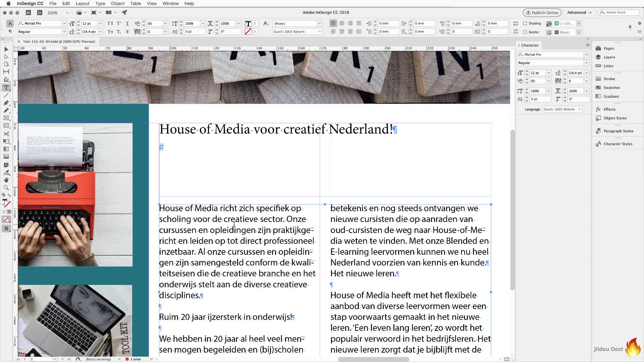Image resolution: width=644 pixels, height=362 pixels.
Task: Open Adobe Bridge via Br icon
Action: click(29, 13)
